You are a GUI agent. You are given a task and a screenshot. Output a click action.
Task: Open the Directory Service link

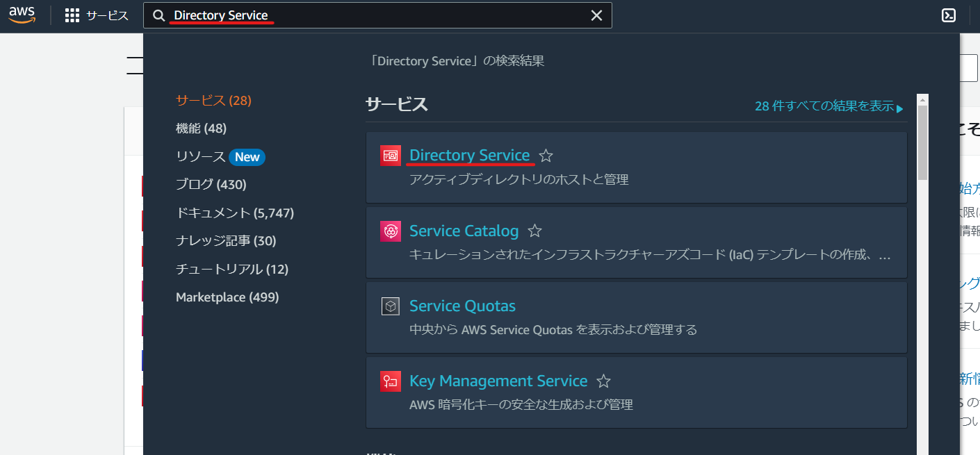point(470,155)
